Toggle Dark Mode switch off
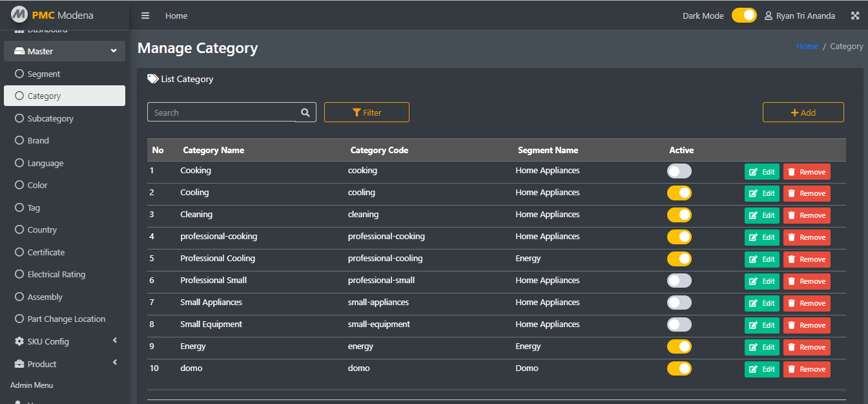The height and width of the screenshot is (404, 868). coord(744,16)
